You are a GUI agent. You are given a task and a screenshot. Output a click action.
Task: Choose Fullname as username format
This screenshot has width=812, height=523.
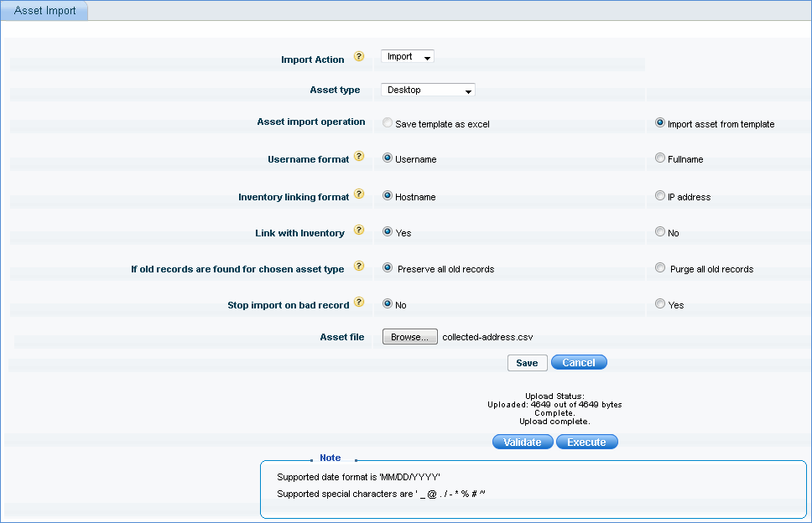[x=660, y=158]
